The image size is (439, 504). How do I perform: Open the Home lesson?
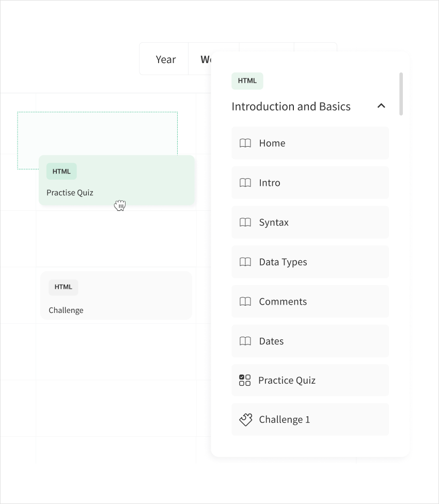coord(310,143)
